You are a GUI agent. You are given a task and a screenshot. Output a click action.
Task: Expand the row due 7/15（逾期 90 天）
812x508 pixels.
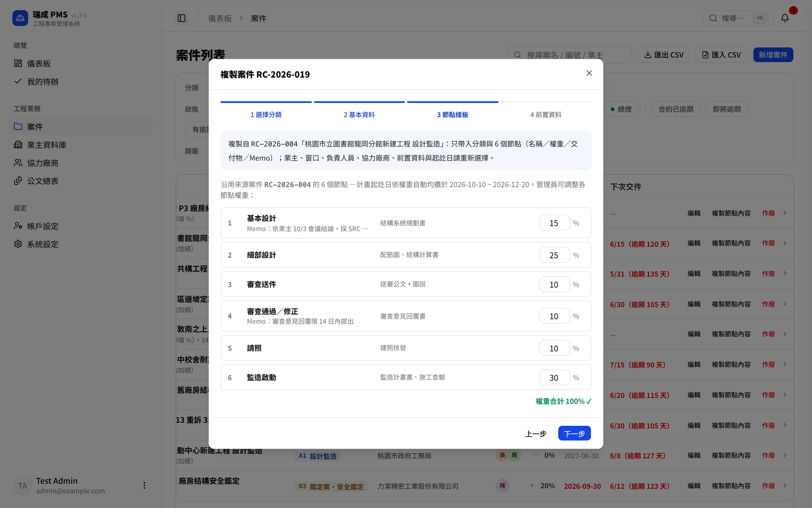[785, 365]
